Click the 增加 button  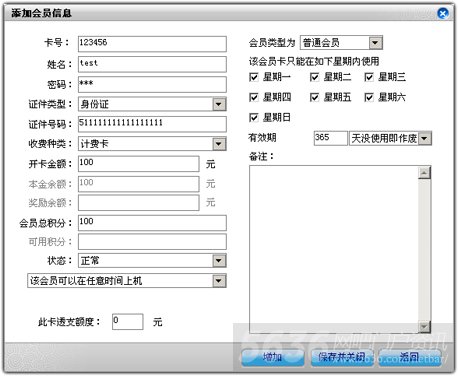(x=272, y=357)
